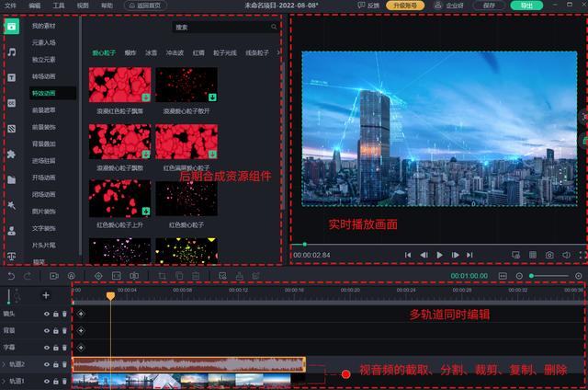Click the monitor display icon under preview
The height and width of the screenshot is (390, 588).
click(x=516, y=255)
